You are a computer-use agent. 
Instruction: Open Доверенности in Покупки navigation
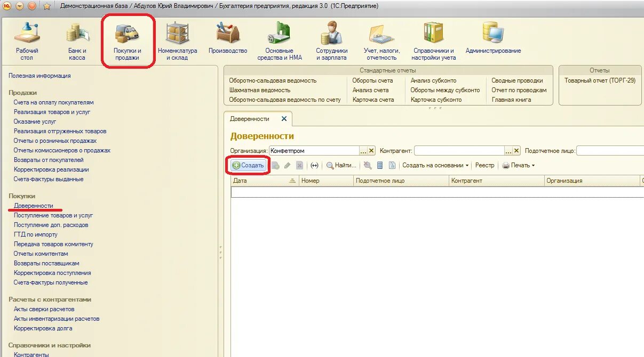34,206
